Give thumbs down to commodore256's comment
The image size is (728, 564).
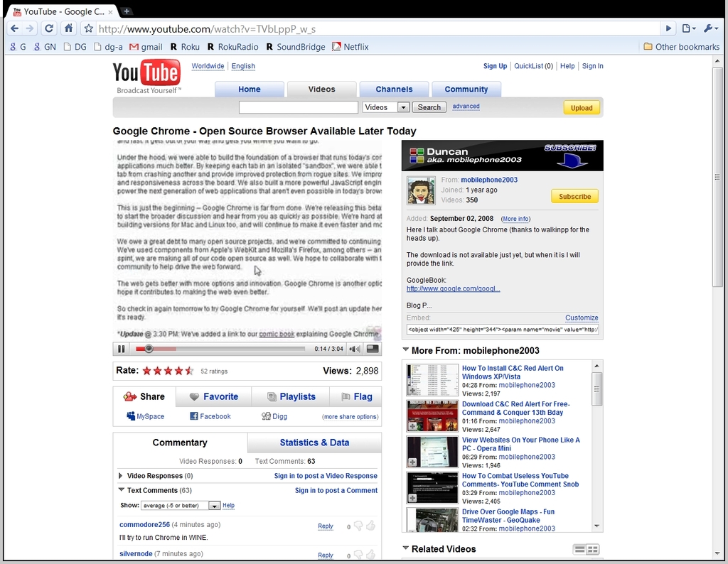click(x=358, y=526)
